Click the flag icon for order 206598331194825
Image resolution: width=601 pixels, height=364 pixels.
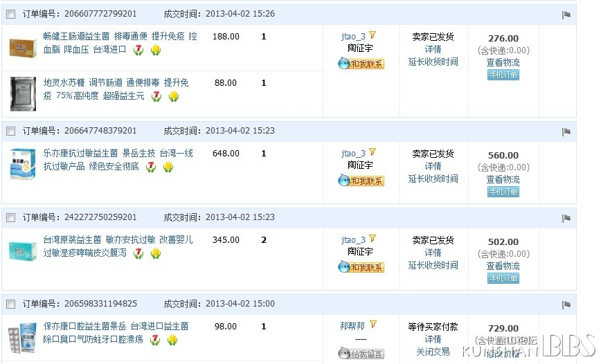click(x=566, y=305)
